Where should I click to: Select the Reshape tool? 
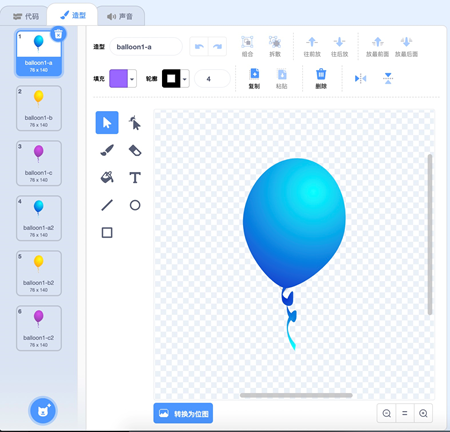(135, 123)
